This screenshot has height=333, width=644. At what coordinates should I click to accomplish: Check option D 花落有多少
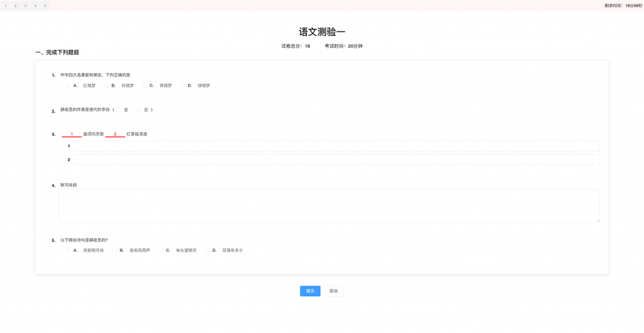pyautogui.click(x=208, y=250)
